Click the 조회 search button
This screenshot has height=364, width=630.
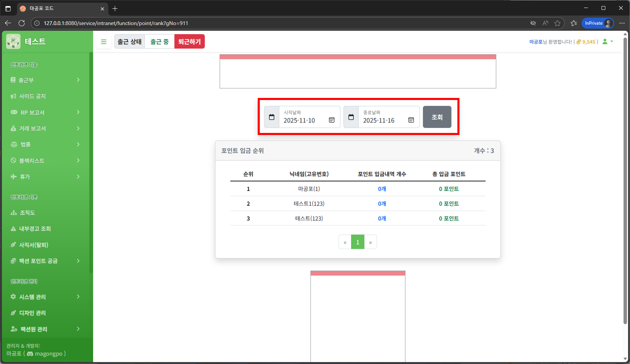coord(437,117)
